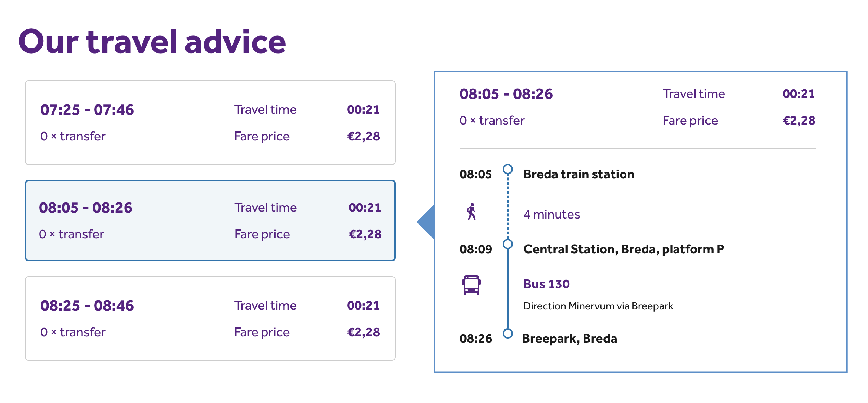Click the walking person icon
Image resolution: width=868 pixels, height=403 pixels.
471,212
